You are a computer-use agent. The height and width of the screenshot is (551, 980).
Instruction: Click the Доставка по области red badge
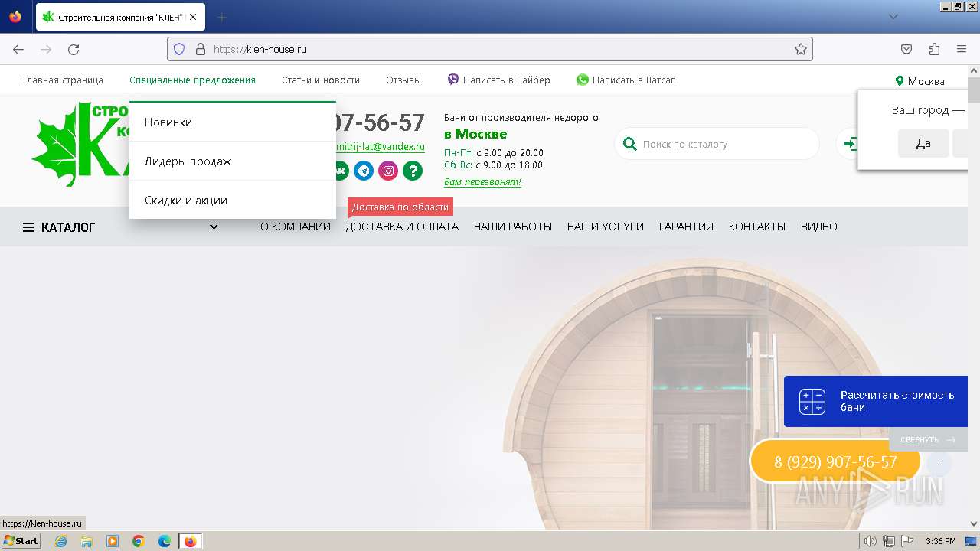tap(400, 207)
